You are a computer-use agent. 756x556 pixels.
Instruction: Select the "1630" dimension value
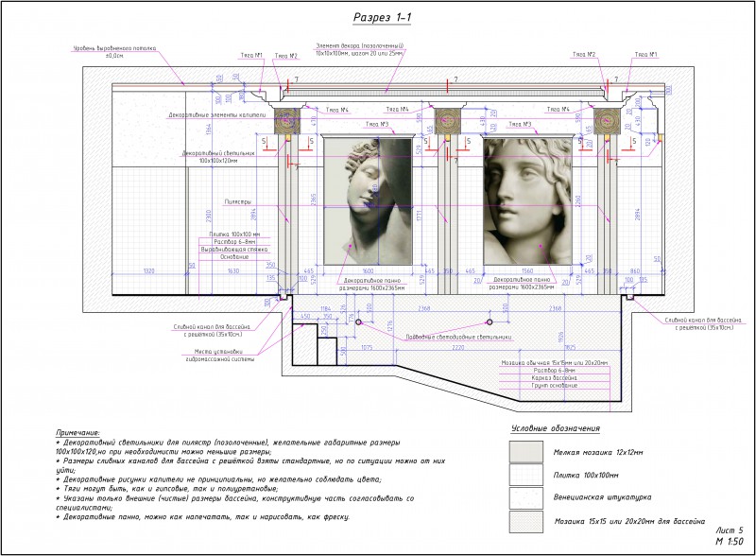click(232, 270)
